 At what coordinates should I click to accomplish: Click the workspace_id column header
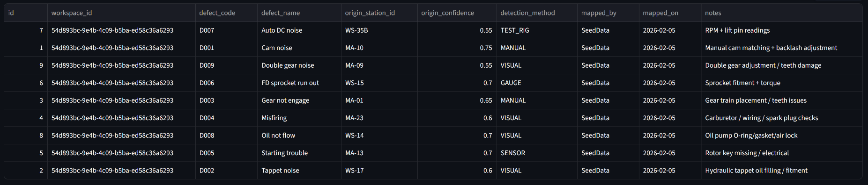click(x=121, y=13)
